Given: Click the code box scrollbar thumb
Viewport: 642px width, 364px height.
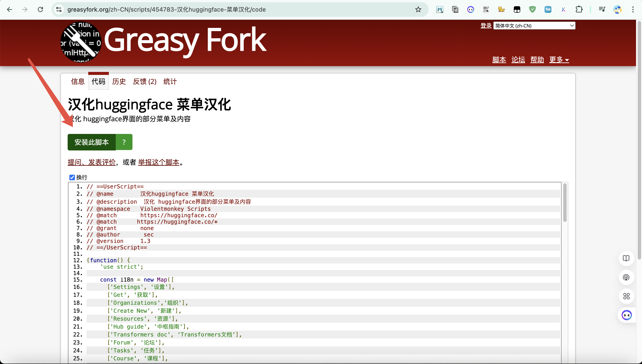Looking at the screenshot, I should [x=565, y=203].
